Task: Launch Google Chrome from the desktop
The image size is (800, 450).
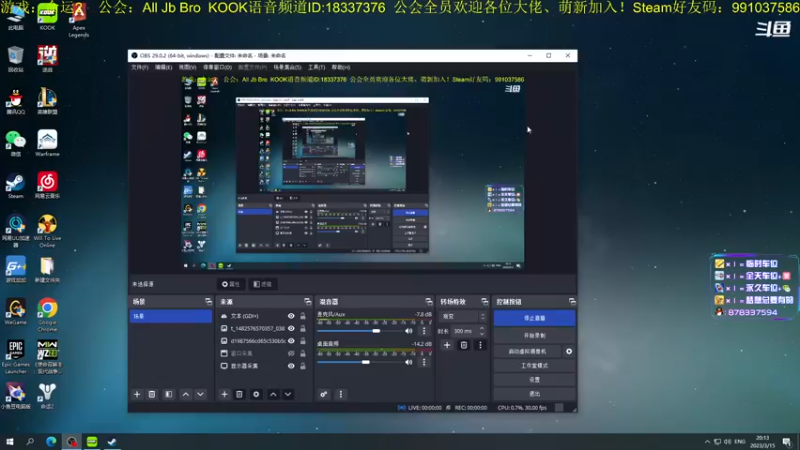Action: pos(47,315)
